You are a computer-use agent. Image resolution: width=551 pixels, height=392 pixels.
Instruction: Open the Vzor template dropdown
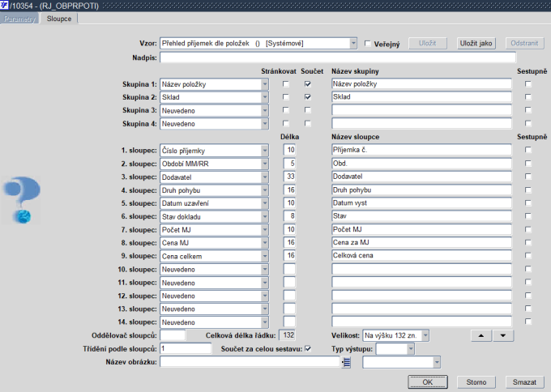[353, 44]
